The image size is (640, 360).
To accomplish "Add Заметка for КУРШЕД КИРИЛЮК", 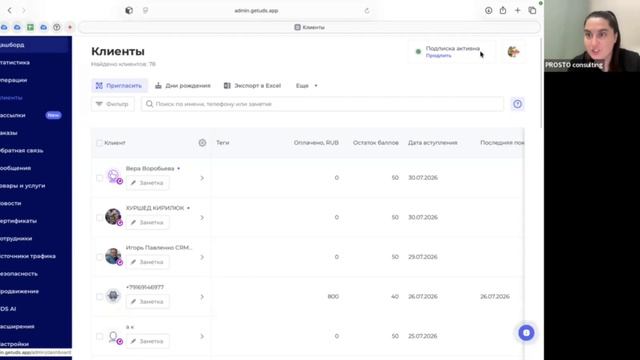I will [x=147, y=222].
